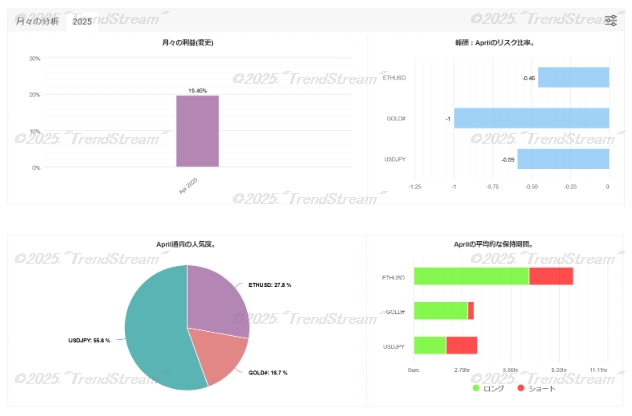The width and height of the screenshot is (632, 416).
Task: Select the 月々の分析 tab
Action: (x=37, y=21)
